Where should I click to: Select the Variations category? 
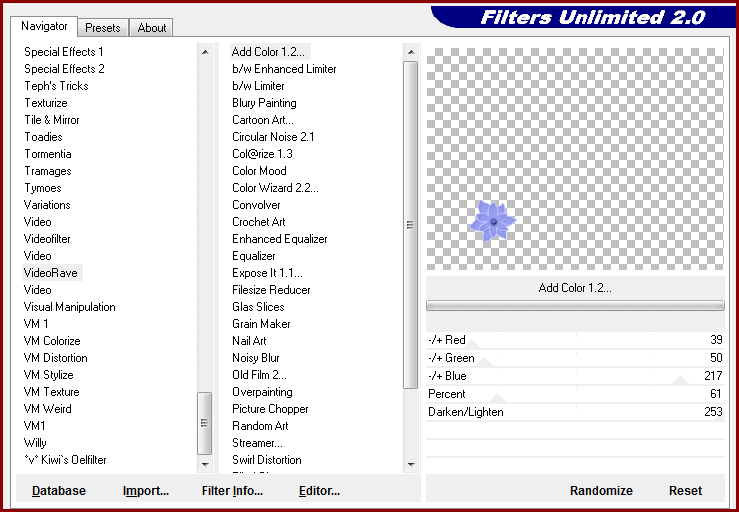tap(47, 205)
